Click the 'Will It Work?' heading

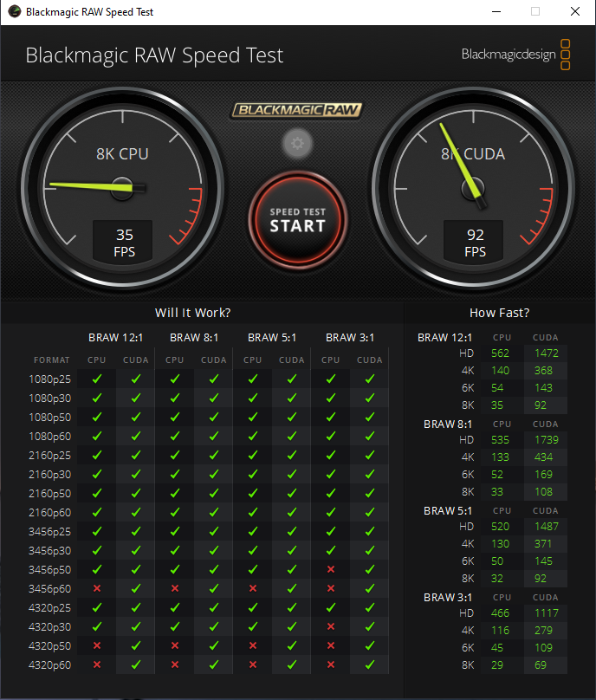point(193,313)
